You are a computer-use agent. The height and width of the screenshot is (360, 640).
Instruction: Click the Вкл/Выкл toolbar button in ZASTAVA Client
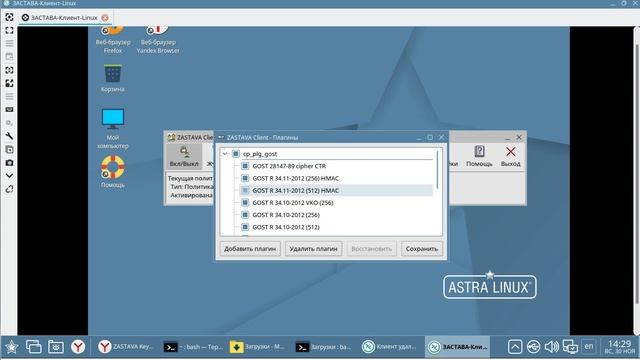(x=184, y=156)
